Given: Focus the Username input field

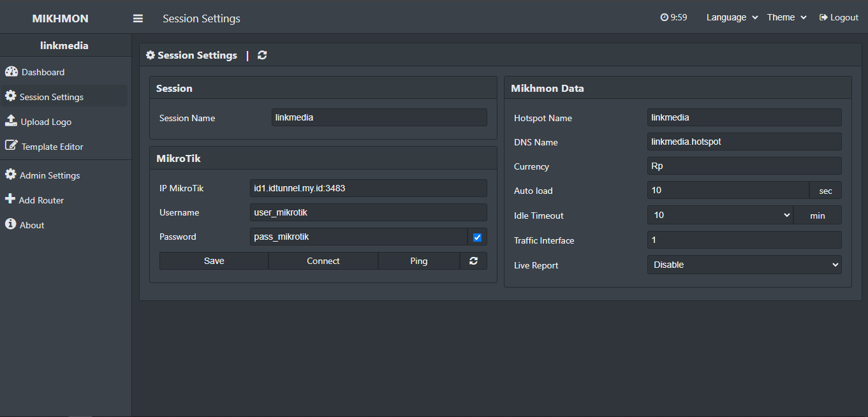Looking at the screenshot, I should coord(369,212).
